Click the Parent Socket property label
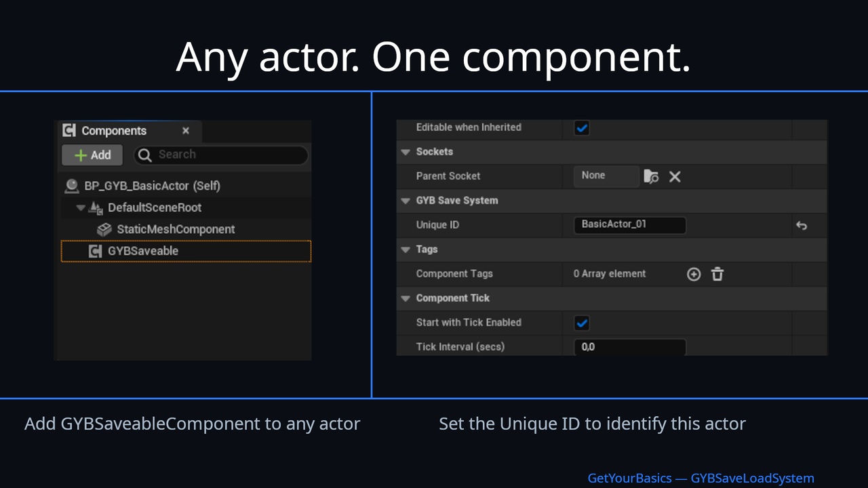This screenshot has width=868, height=488. pyautogui.click(x=448, y=176)
